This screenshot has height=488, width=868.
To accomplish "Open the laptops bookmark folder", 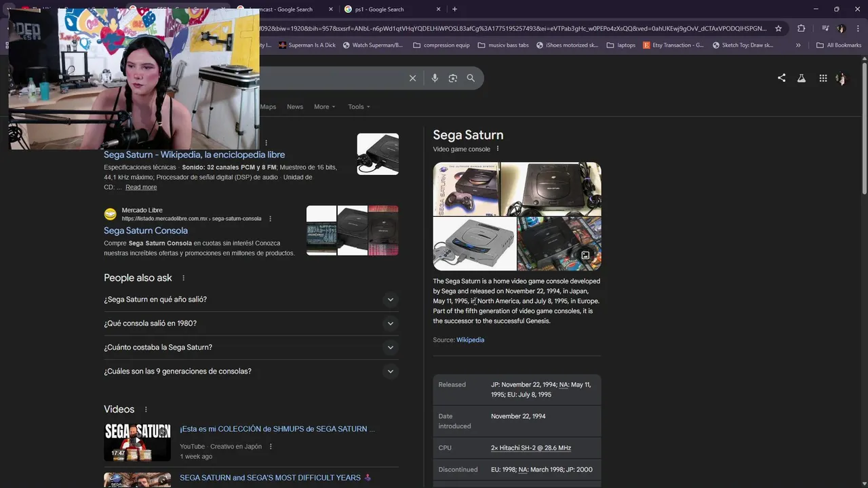I will tap(620, 45).
